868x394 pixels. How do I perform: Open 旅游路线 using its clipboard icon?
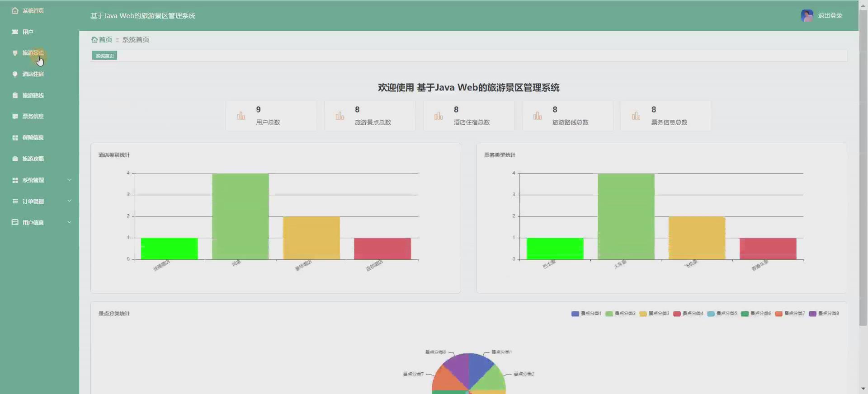point(15,95)
